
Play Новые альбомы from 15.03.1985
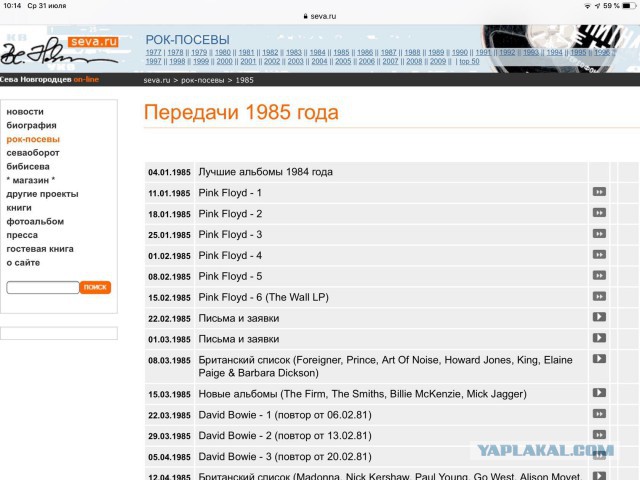599,393
